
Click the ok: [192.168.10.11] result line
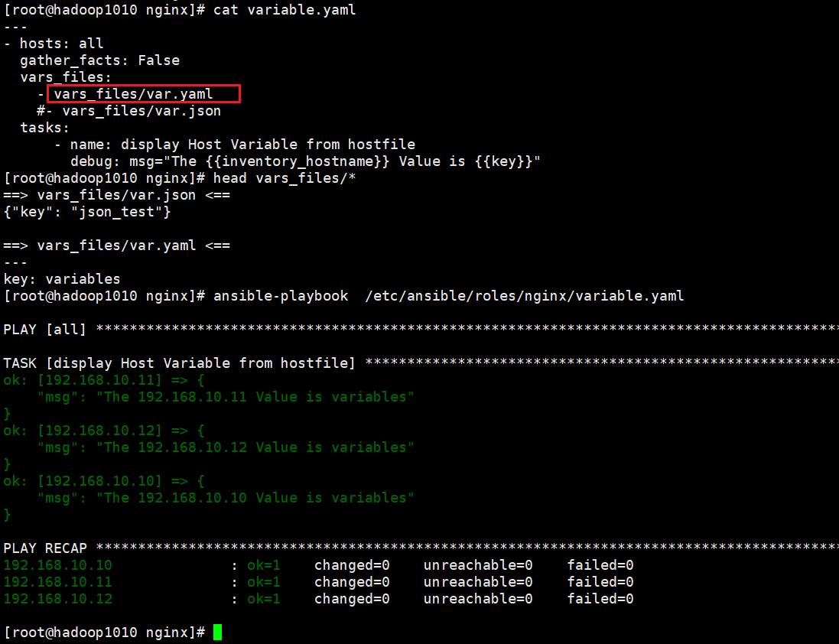(x=104, y=380)
